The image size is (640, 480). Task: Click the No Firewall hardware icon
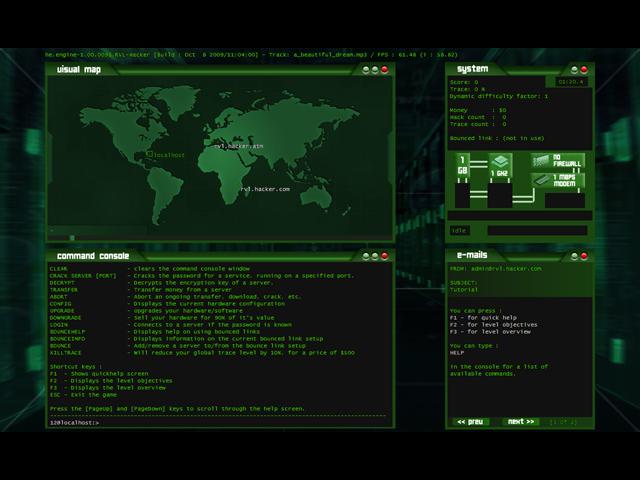coord(558,160)
